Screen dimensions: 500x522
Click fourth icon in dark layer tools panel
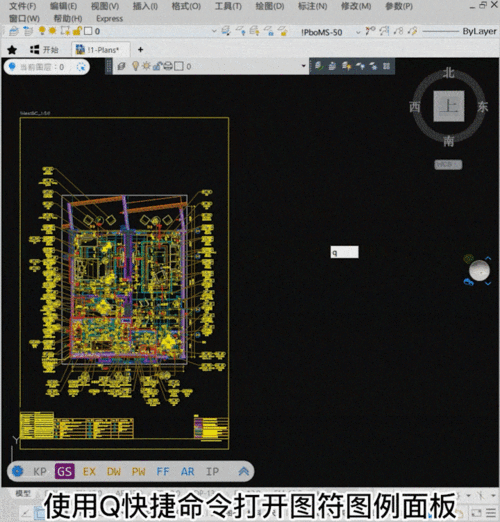[360, 66]
